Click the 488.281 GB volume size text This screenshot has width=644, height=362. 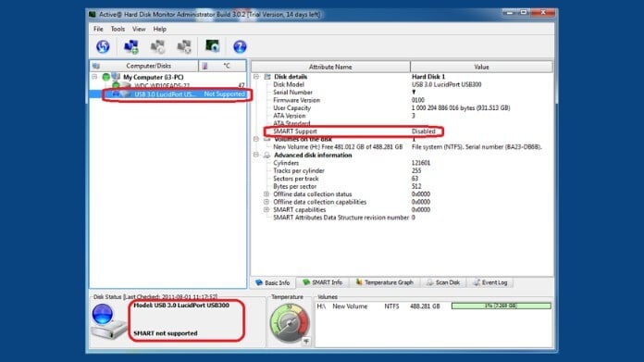[x=425, y=306]
